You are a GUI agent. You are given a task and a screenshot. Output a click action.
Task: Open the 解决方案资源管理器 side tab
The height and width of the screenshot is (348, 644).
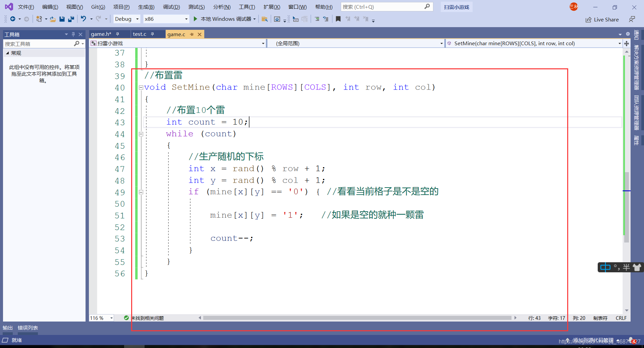pos(636,68)
